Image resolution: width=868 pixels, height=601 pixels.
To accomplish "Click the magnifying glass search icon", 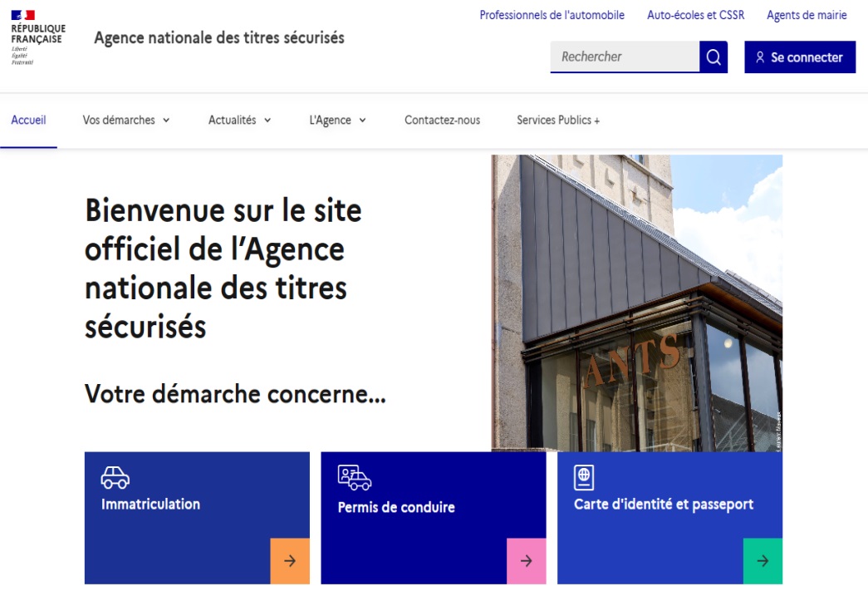I will click(713, 57).
